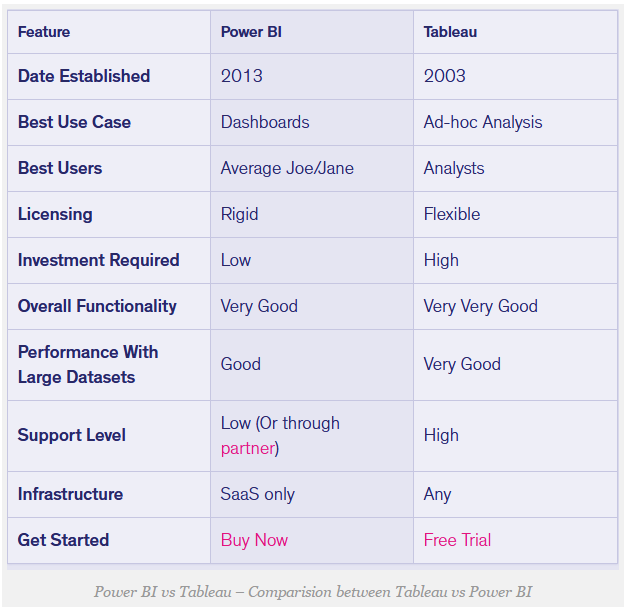Screen dimensions: 624x607
Task: Select the 'Average Joe/Jane' cell
Action: pyautogui.click(x=287, y=168)
